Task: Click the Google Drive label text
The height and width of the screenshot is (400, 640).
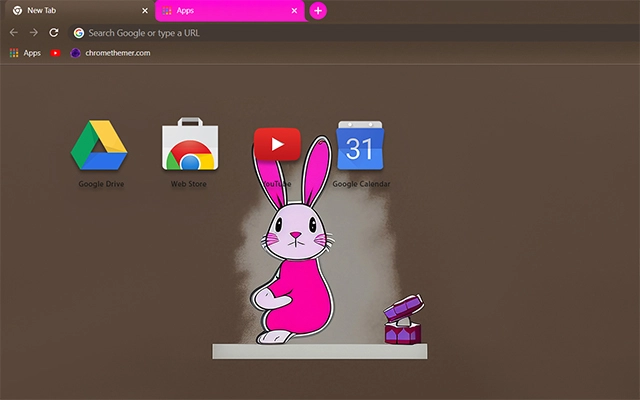Action: click(101, 184)
